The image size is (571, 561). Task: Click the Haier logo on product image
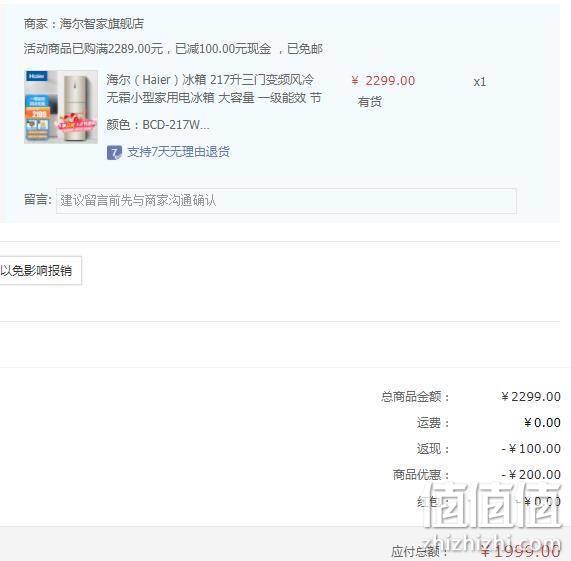coord(36,76)
